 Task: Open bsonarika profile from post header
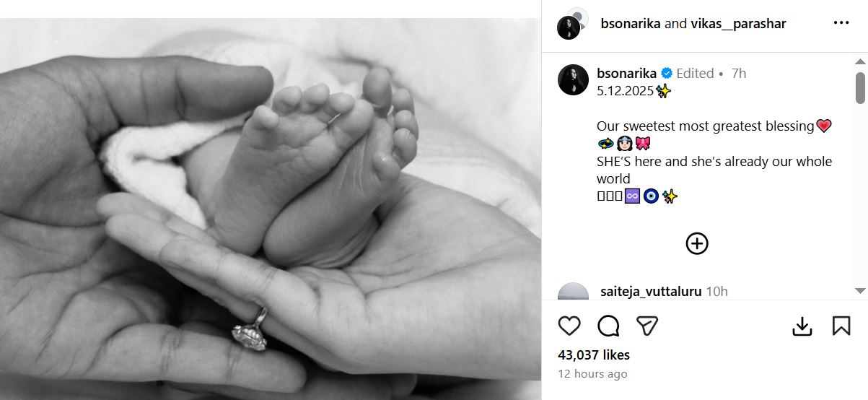pyautogui.click(x=631, y=24)
